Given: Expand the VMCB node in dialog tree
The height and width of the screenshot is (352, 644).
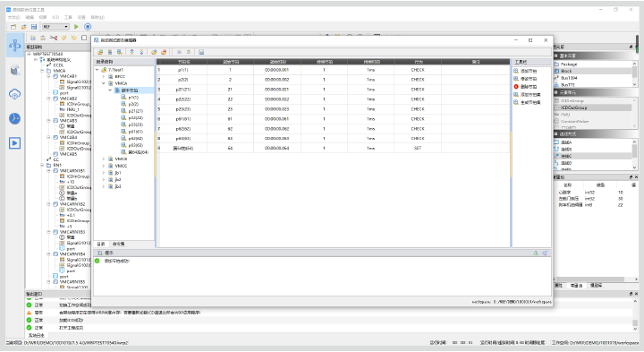Looking at the screenshot, I should 104,159.
